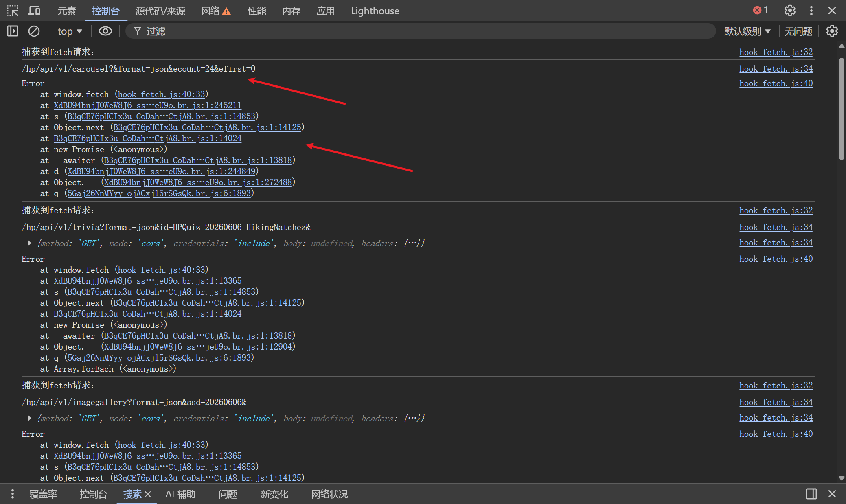
Task: Open hook_fetch.js:40 link of last Error
Action: click(776, 434)
